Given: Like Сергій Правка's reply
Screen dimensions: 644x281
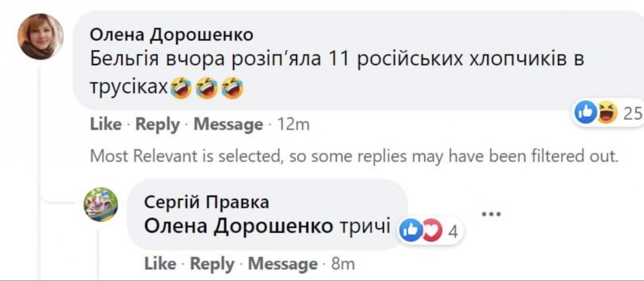Looking at the screenshot, I should pos(160,264).
